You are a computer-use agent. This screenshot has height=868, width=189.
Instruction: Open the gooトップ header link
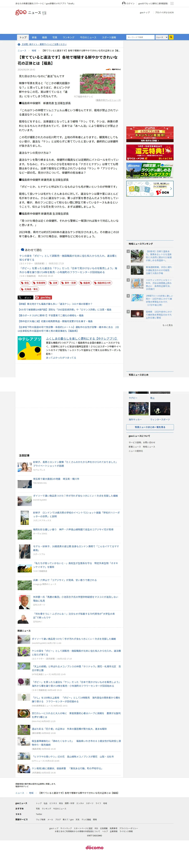(145, 12)
